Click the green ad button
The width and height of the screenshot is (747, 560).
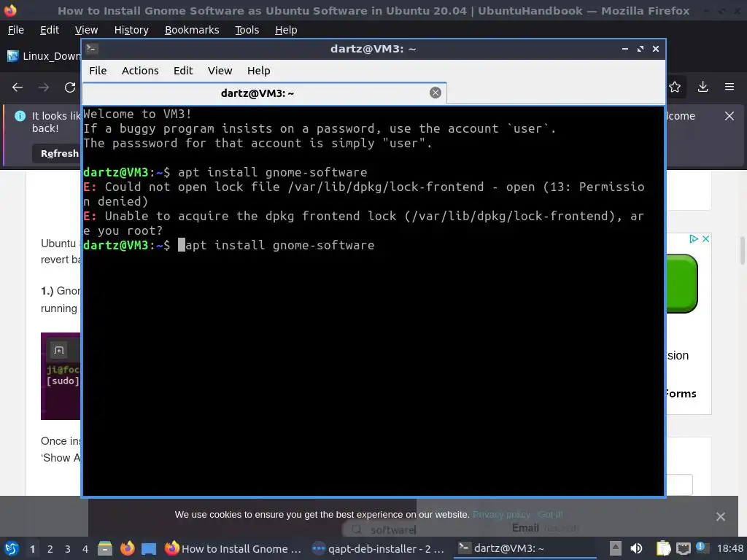682,284
